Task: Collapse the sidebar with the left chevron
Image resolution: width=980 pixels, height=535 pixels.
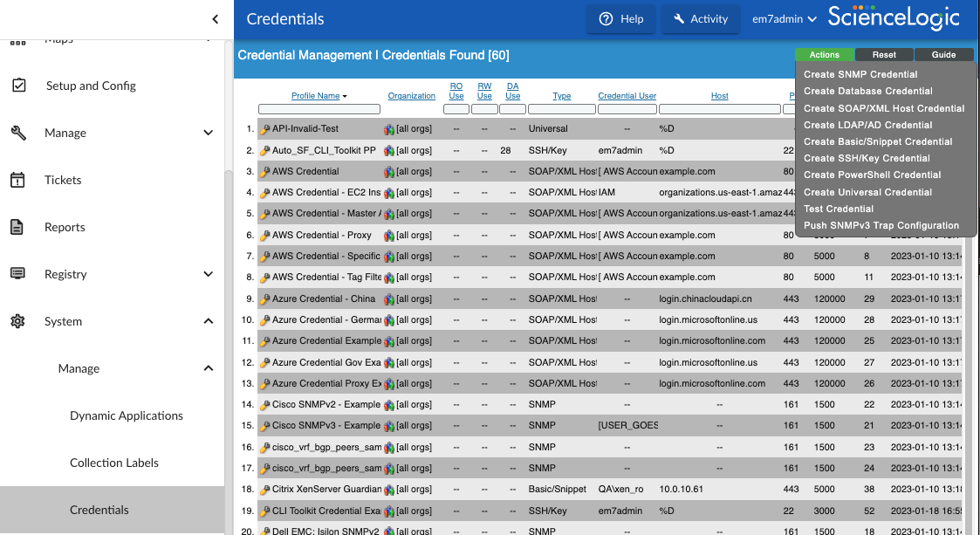Action: [216, 19]
